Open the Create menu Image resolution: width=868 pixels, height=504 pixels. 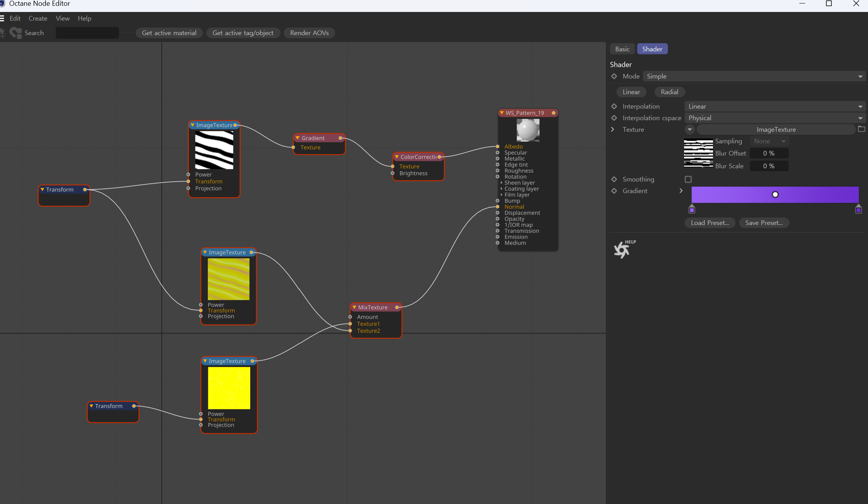[x=38, y=18]
